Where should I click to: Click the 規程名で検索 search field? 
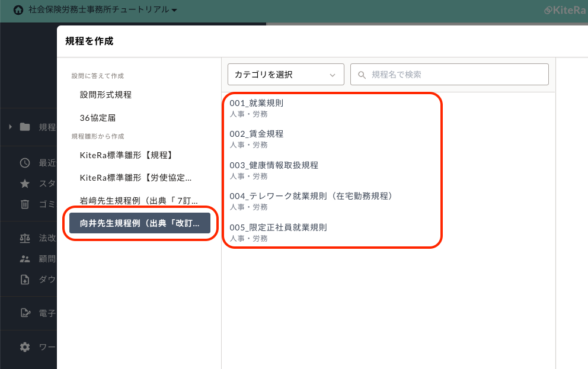pos(449,75)
